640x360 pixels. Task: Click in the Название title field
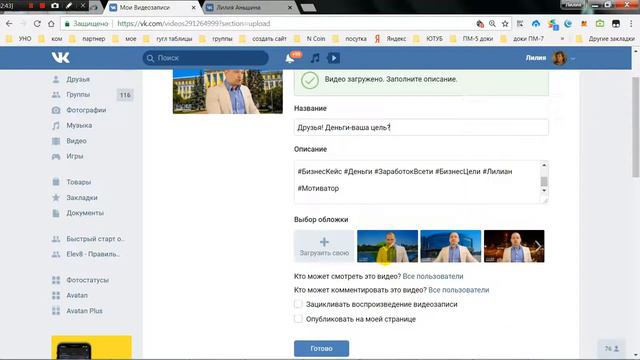pyautogui.click(x=421, y=127)
